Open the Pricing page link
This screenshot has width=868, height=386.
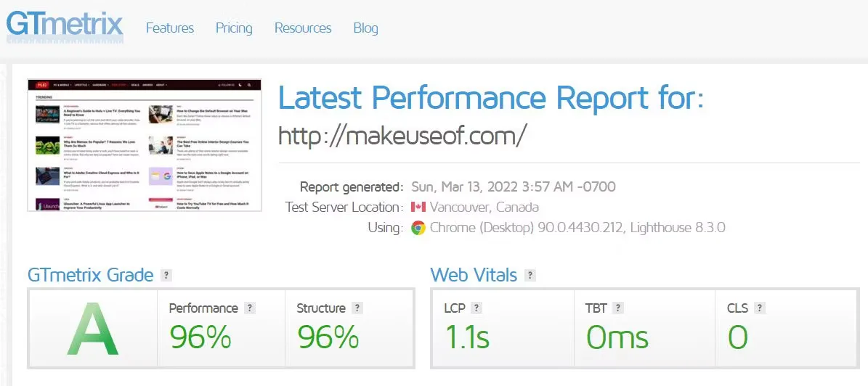(x=234, y=28)
